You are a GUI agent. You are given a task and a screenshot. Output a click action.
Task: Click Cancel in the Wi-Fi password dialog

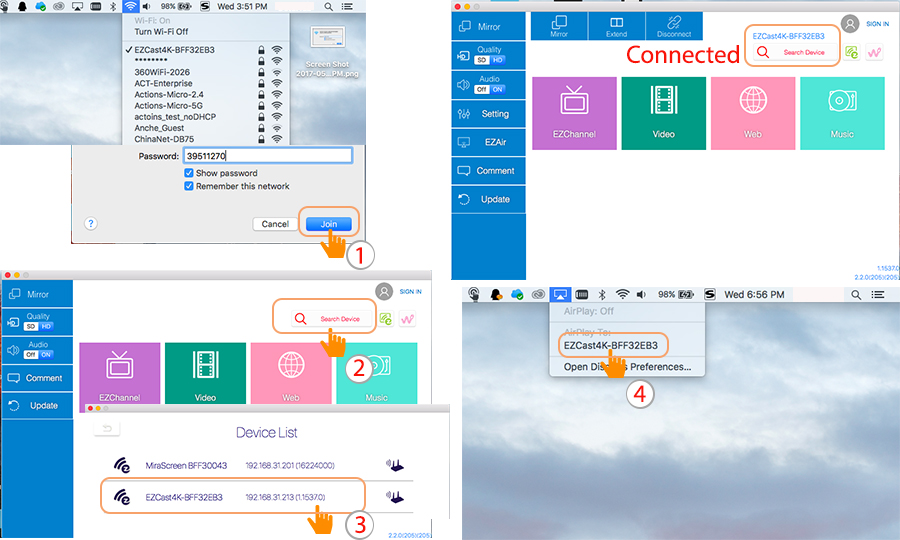point(275,224)
